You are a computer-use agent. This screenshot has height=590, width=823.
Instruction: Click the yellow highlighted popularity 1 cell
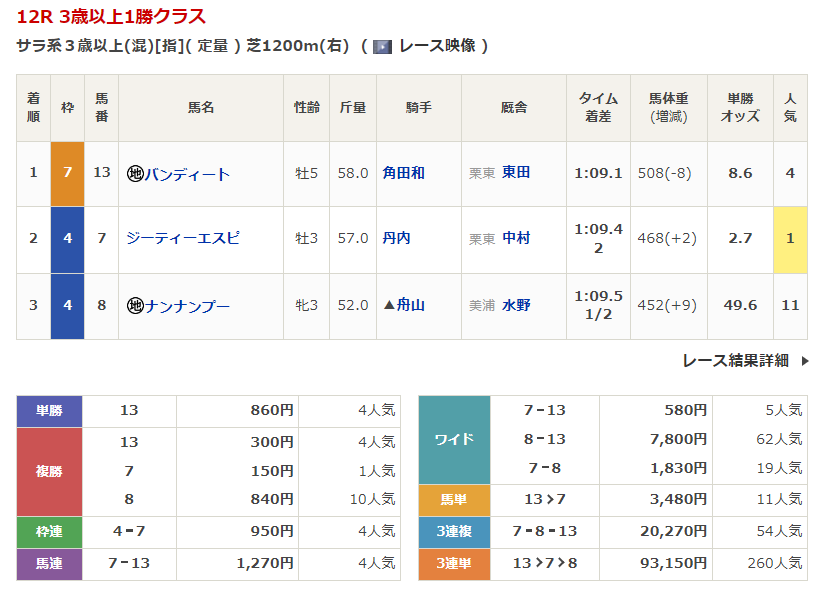pyautogui.click(x=790, y=239)
